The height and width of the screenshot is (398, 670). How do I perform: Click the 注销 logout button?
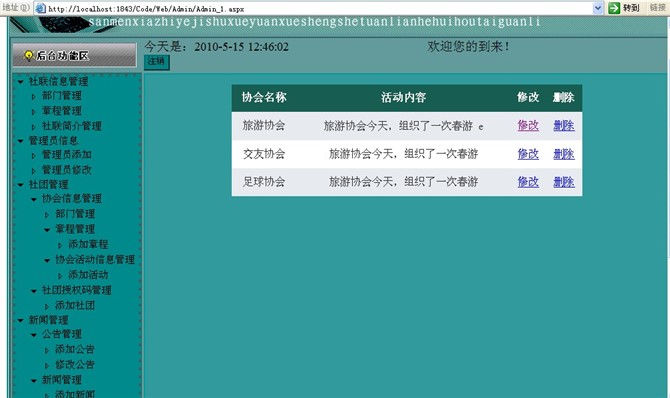(x=156, y=62)
